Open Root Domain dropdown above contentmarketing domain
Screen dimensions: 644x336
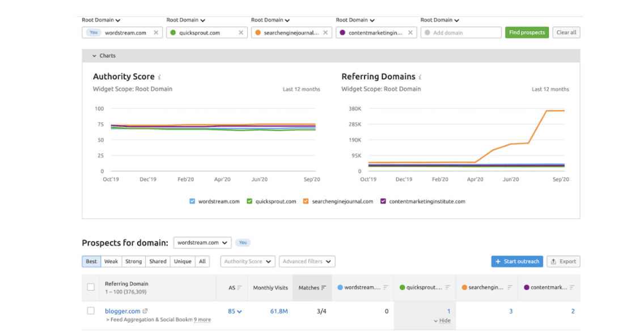pyautogui.click(x=355, y=20)
